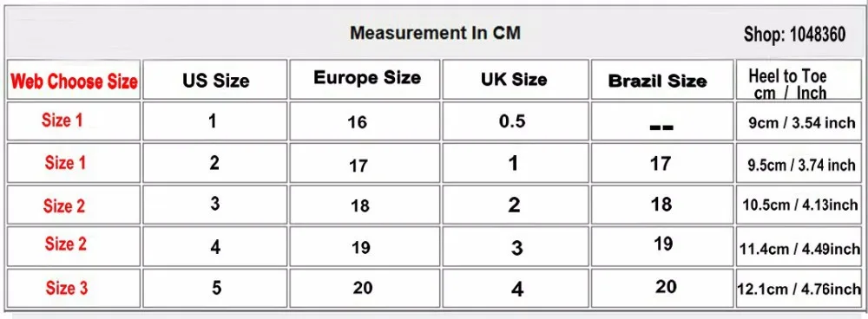
Task: Click the 12.1cm / 4.76inch cell
Action: (799, 288)
